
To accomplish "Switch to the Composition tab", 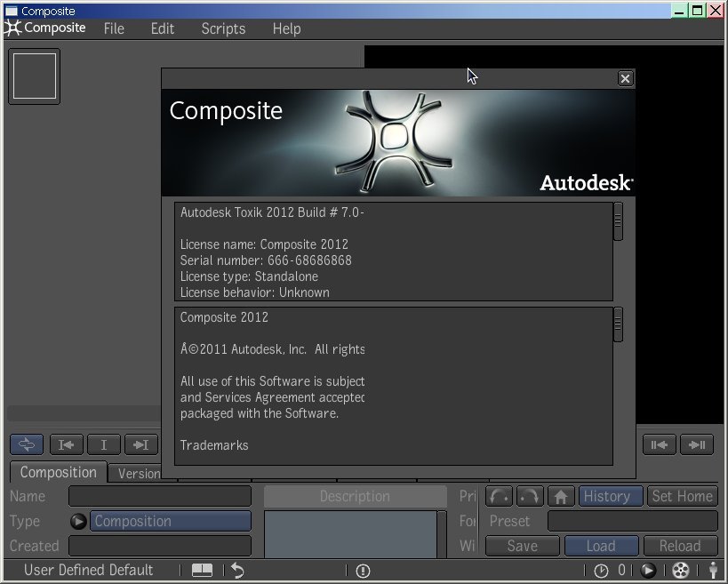I will 59,473.
